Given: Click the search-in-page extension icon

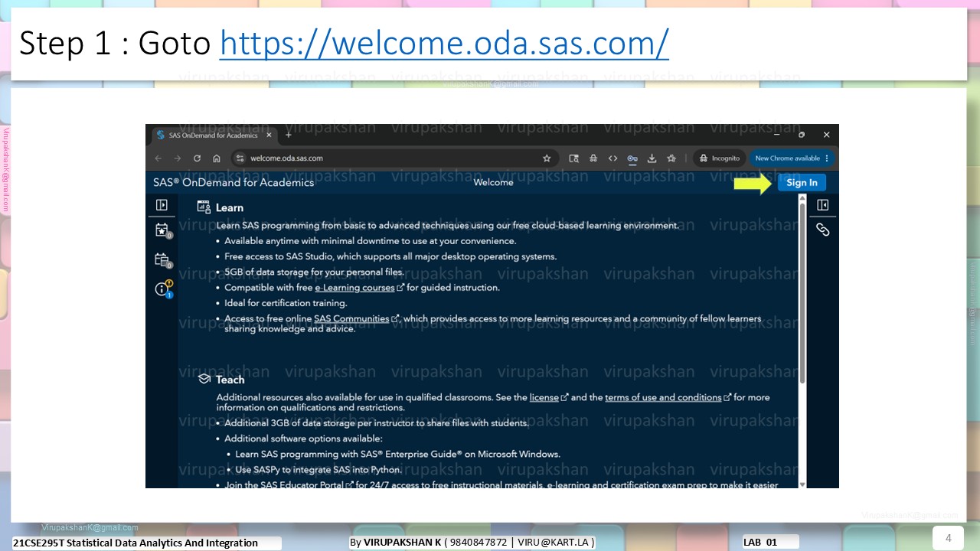Looking at the screenshot, I should (573, 158).
